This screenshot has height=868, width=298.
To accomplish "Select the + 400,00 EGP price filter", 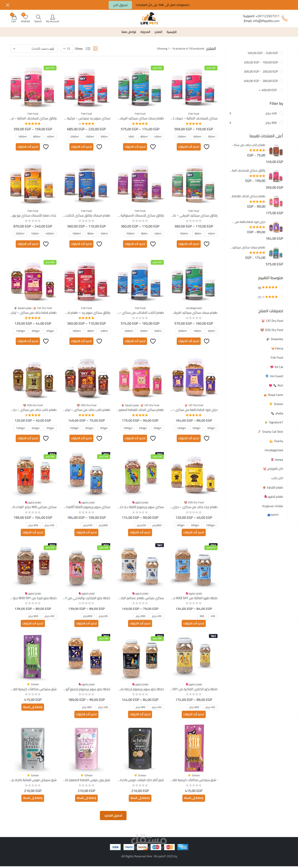I will 281,90.
